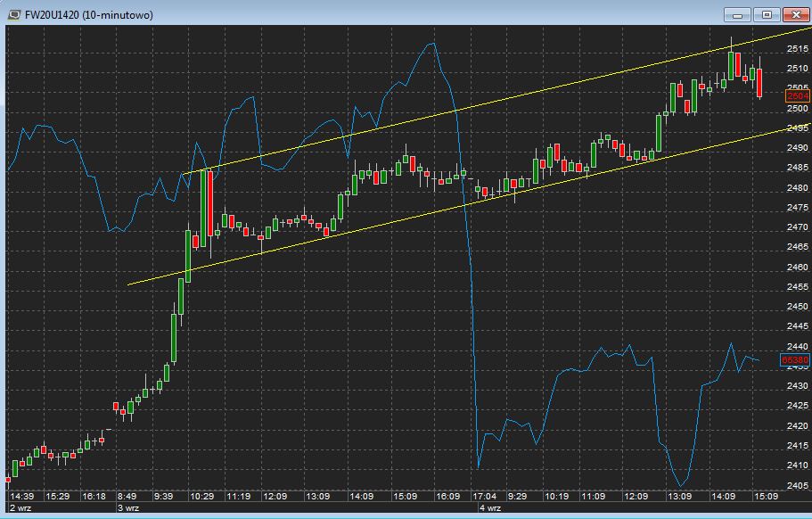
Task: Click the 2440 price axis label
Action: coord(798,346)
